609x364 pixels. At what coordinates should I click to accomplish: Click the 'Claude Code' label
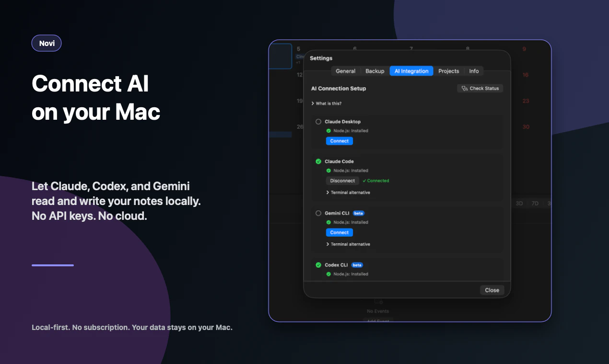coord(339,161)
